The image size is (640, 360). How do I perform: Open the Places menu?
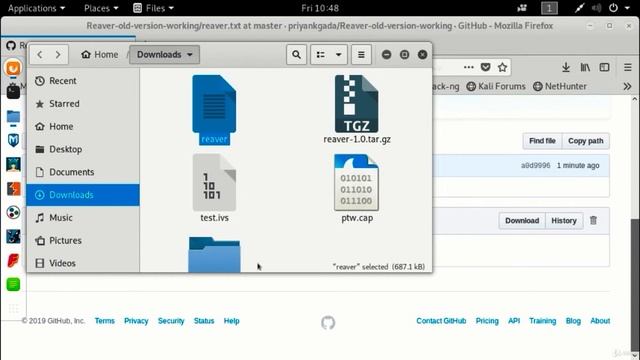click(101, 8)
